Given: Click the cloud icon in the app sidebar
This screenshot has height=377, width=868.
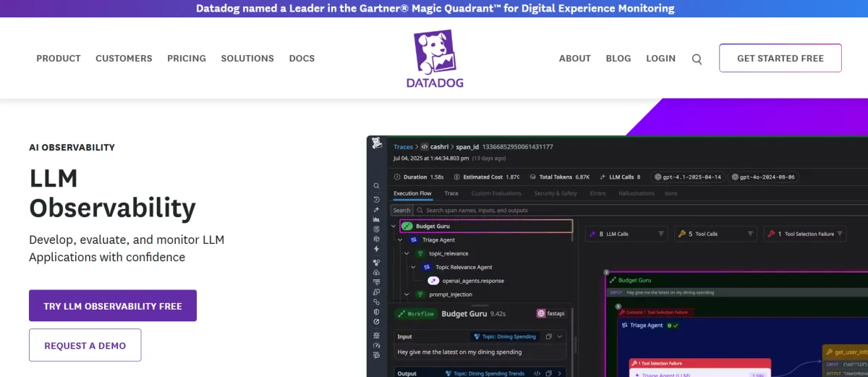Looking at the screenshot, I should coord(377,272).
